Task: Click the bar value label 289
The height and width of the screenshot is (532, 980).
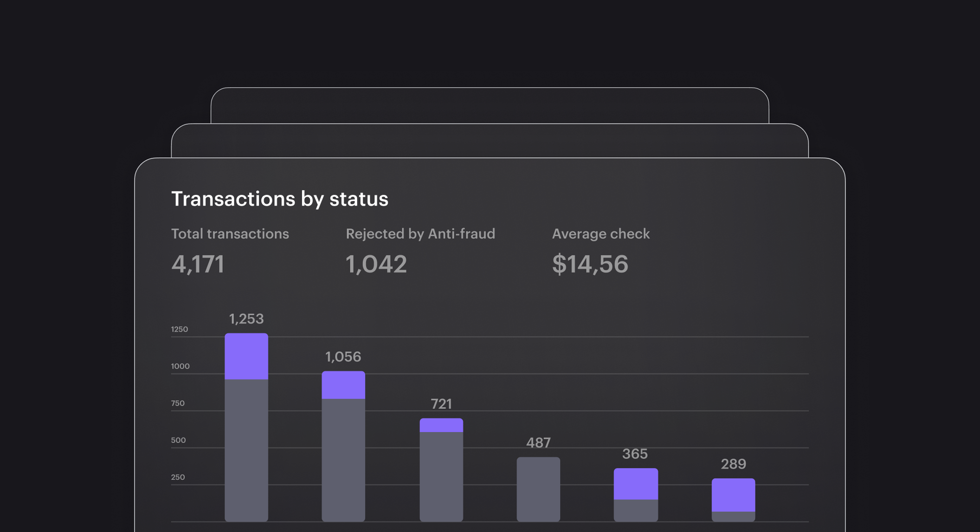Action: pyautogui.click(x=733, y=464)
